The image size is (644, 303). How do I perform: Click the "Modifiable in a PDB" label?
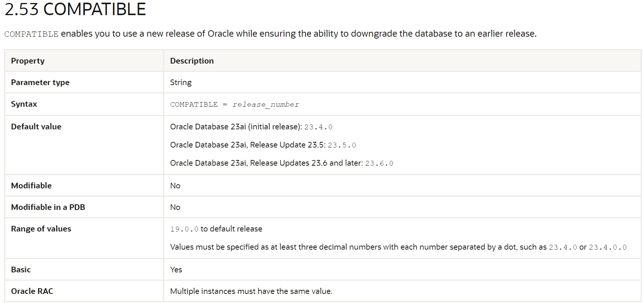tap(48, 207)
